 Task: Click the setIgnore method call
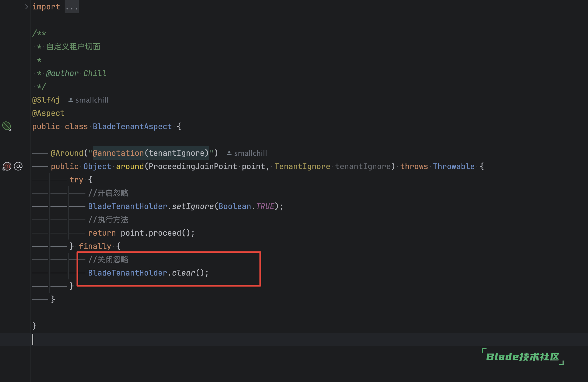(x=193, y=206)
